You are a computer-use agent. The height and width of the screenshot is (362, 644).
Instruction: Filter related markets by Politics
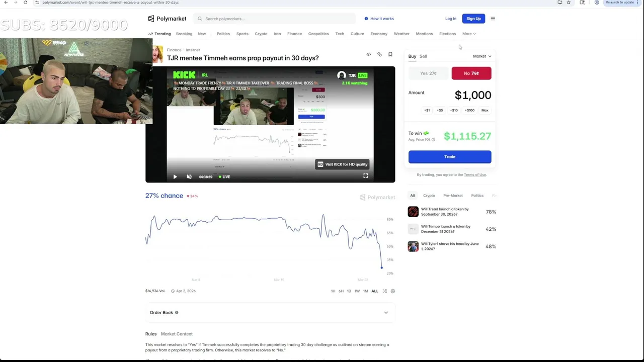coord(477,196)
